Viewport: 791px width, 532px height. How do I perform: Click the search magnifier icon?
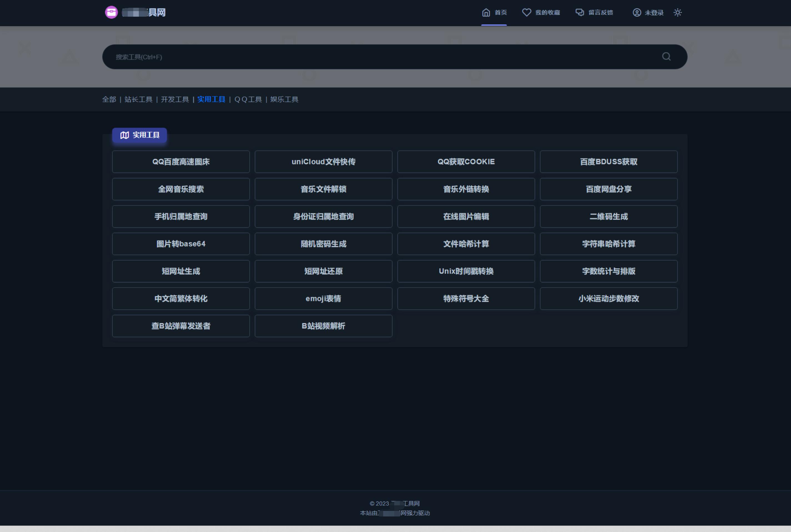[666, 56]
